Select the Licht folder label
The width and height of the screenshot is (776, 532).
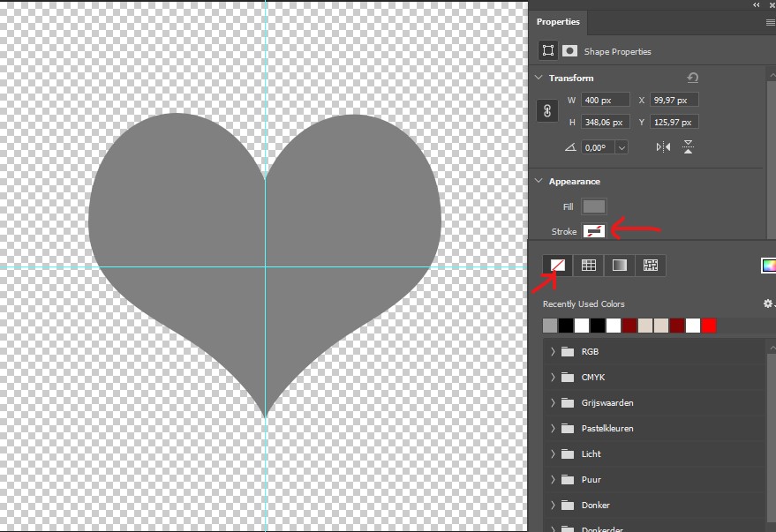pos(591,453)
